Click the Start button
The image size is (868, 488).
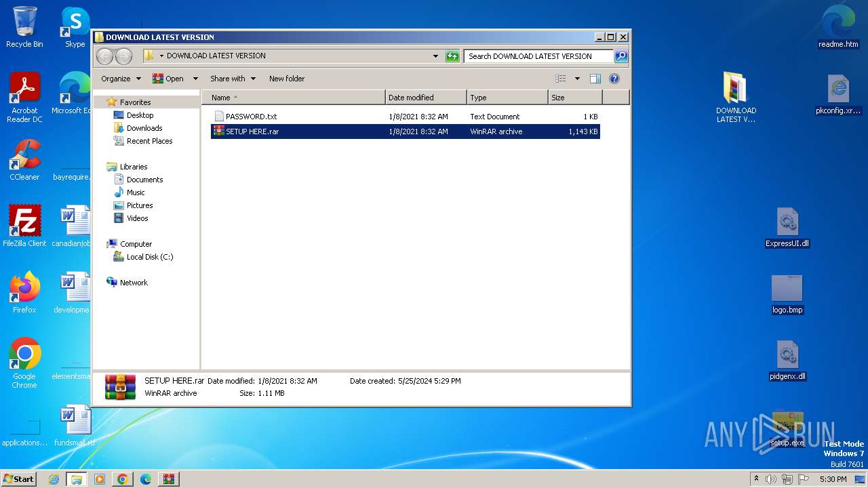click(x=19, y=479)
